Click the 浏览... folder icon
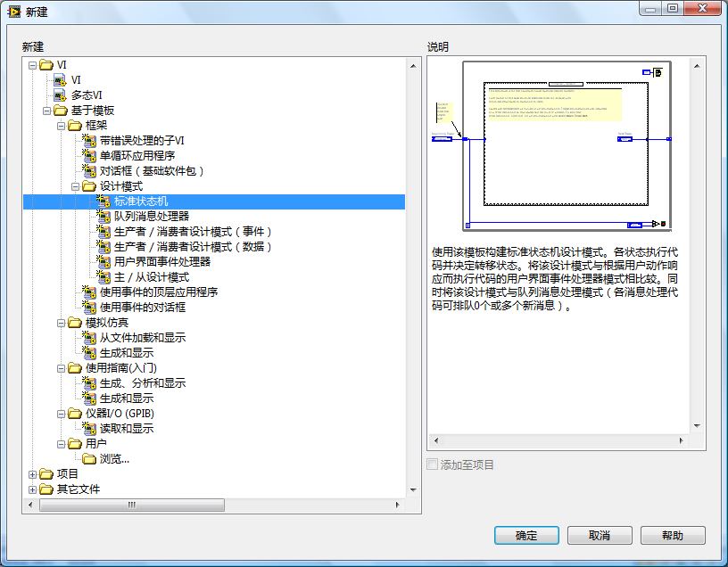This screenshot has width=728, height=567. click(89, 459)
